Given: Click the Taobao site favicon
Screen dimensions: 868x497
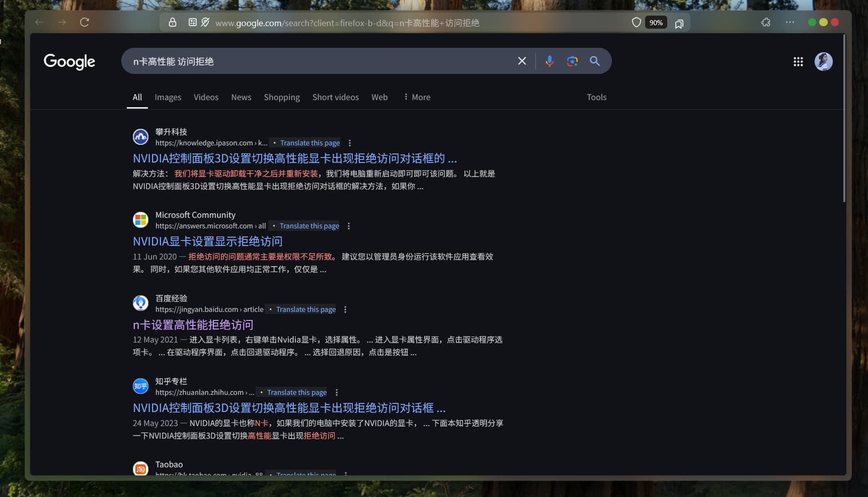Looking at the screenshot, I should tap(140, 469).
